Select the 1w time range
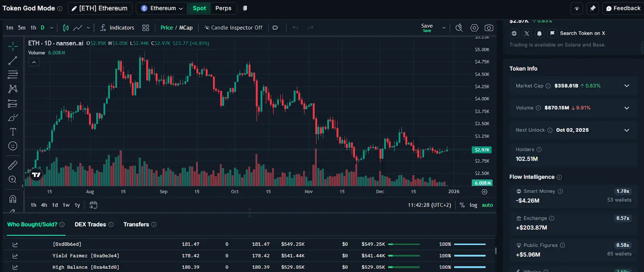644x272 pixels. [x=66, y=205]
